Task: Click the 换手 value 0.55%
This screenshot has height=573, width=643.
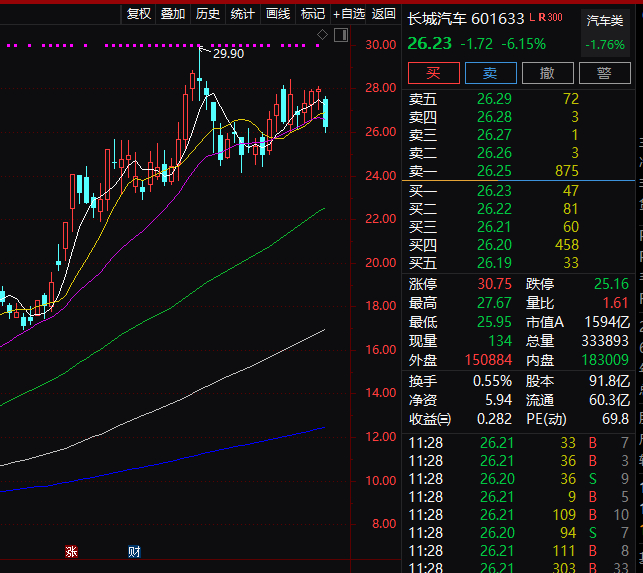Action: pos(493,381)
